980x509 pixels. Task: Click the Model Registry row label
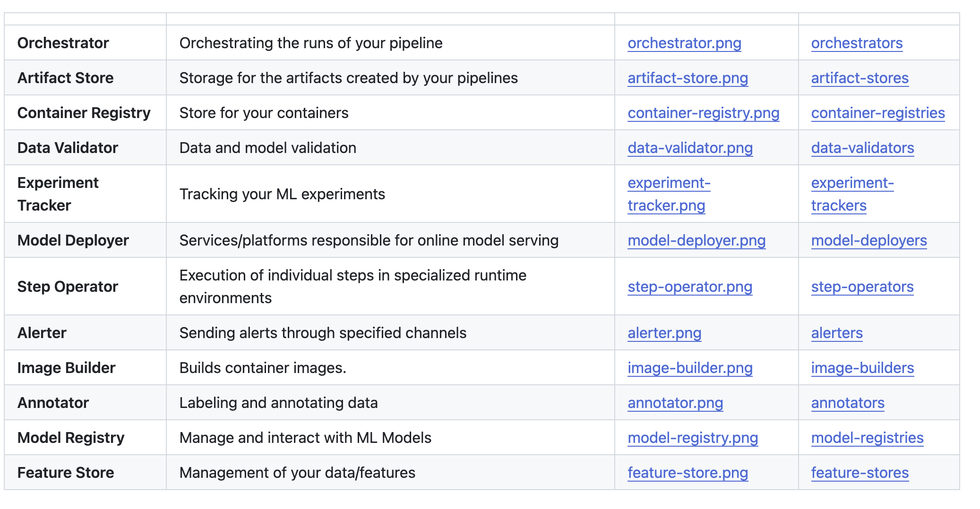click(71, 438)
